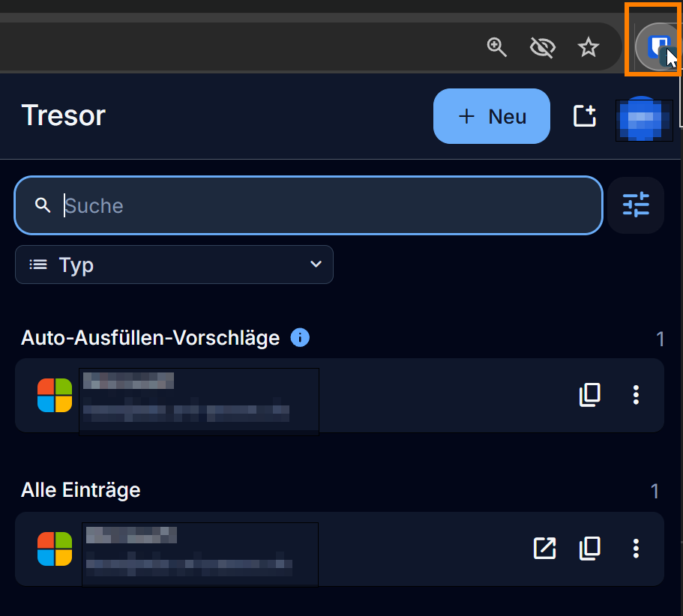The height and width of the screenshot is (616, 683).
Task: Open more options for the Auto-Ausfüllen-Vorschläge entry
Action: pos(636,395)
